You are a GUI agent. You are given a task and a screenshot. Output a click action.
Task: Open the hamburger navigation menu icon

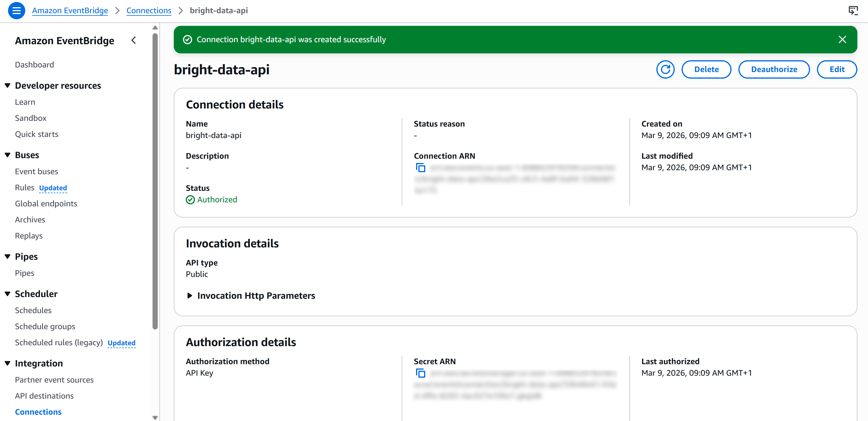pyautogui.click(x=16, y=10)
